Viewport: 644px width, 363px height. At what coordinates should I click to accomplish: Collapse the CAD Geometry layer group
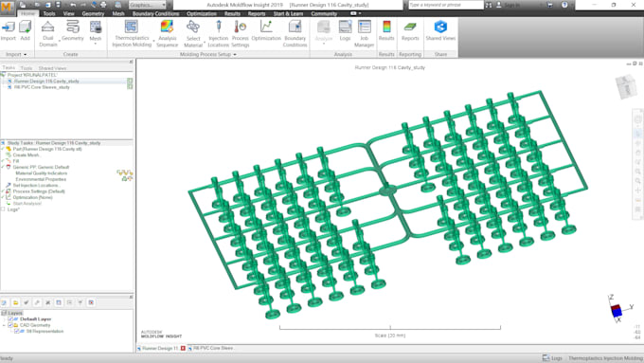(4, 325)
